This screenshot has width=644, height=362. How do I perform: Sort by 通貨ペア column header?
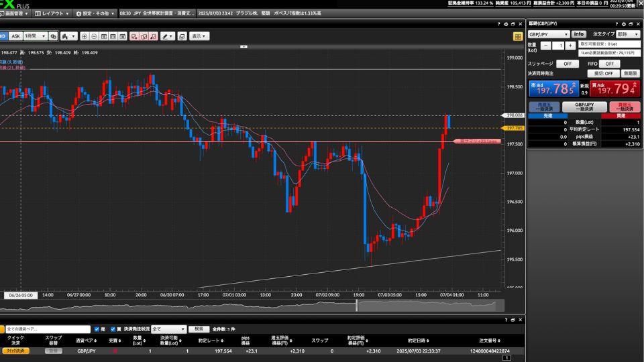[87, 341]
